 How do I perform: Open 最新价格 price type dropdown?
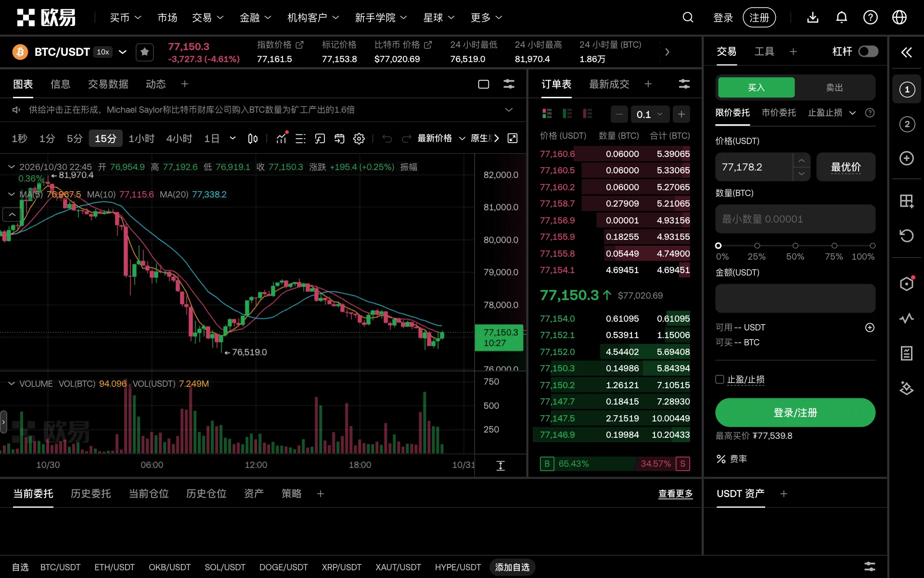pyautogui.click(x=441, y=139)
